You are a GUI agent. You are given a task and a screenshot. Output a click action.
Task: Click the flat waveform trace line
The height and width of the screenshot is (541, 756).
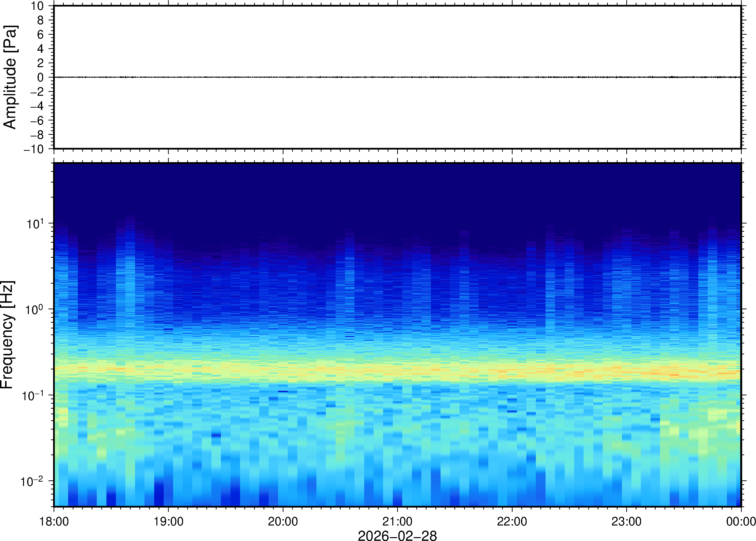click(x=397, y=77)
